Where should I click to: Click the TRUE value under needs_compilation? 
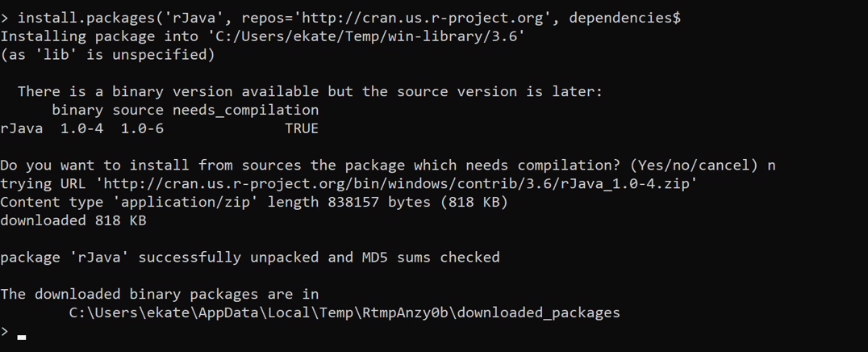(301, 128)
